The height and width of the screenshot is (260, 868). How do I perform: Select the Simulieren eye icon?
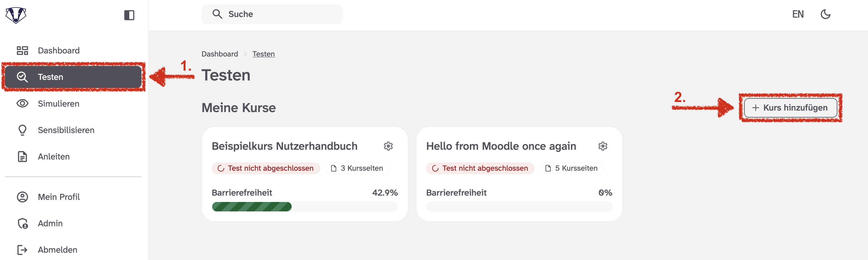pos(22,104)
